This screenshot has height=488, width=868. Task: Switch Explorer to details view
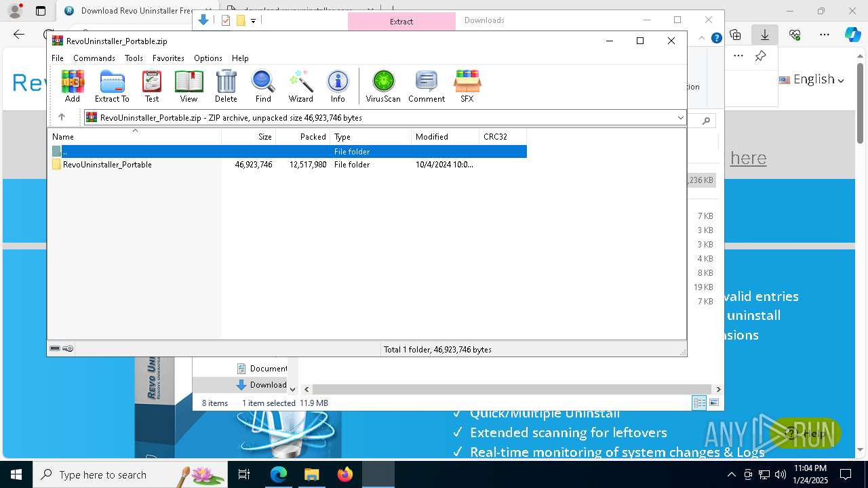click(x=699, y=403)
